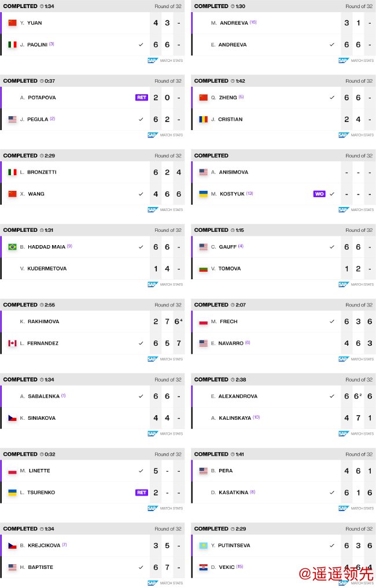Screen dimensions: 376x588
Task: Click Romania flag next to J. Cristian
Action: click(x=203, y=119)
